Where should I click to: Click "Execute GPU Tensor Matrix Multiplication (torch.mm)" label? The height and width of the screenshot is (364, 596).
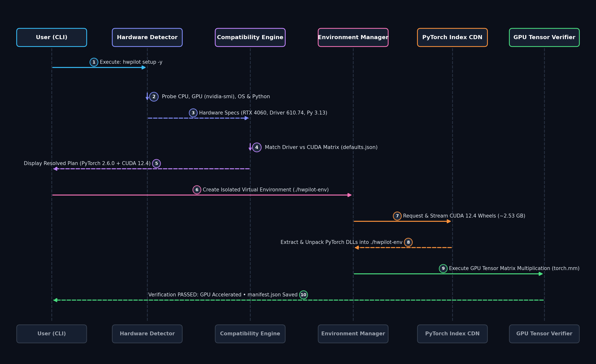(x=514, y=268)
